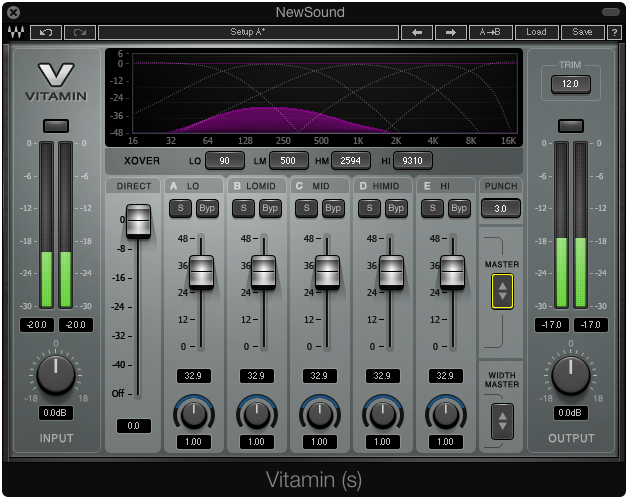This screenshot has height=499, width=628.
Task: Copy setup A to B
Action: click(x=490, y=32)
